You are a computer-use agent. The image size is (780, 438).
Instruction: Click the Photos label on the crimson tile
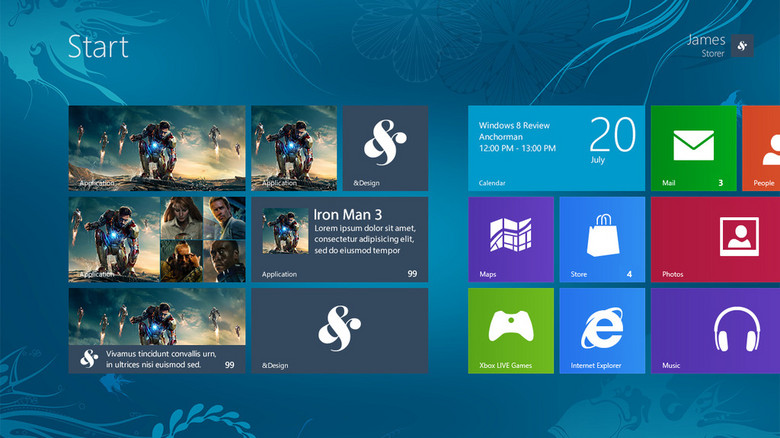(x=673, y=274)
